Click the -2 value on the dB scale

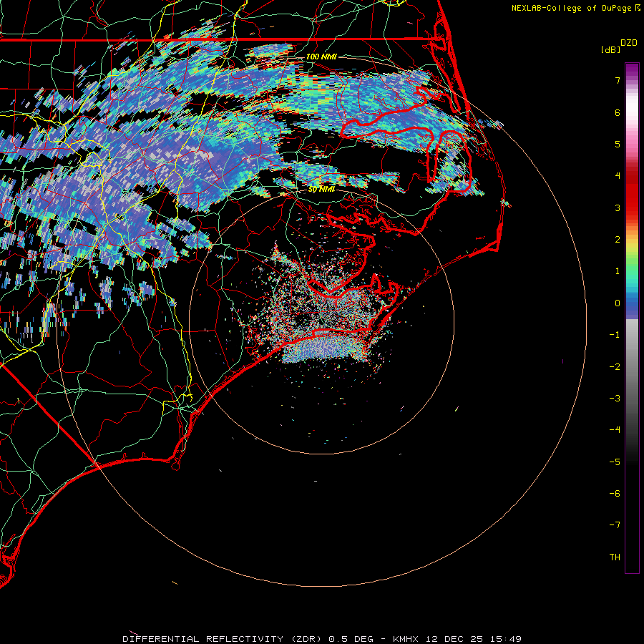(x=615, y=367)
